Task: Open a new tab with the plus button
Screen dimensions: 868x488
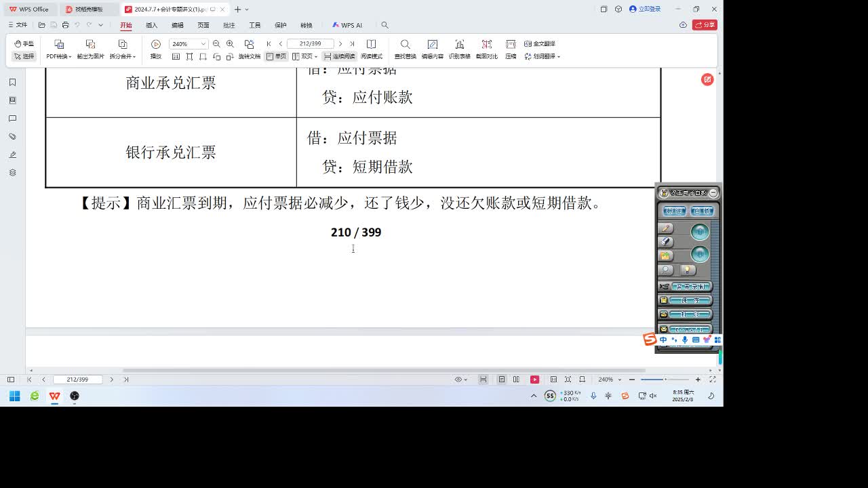Action: point(237,9)
